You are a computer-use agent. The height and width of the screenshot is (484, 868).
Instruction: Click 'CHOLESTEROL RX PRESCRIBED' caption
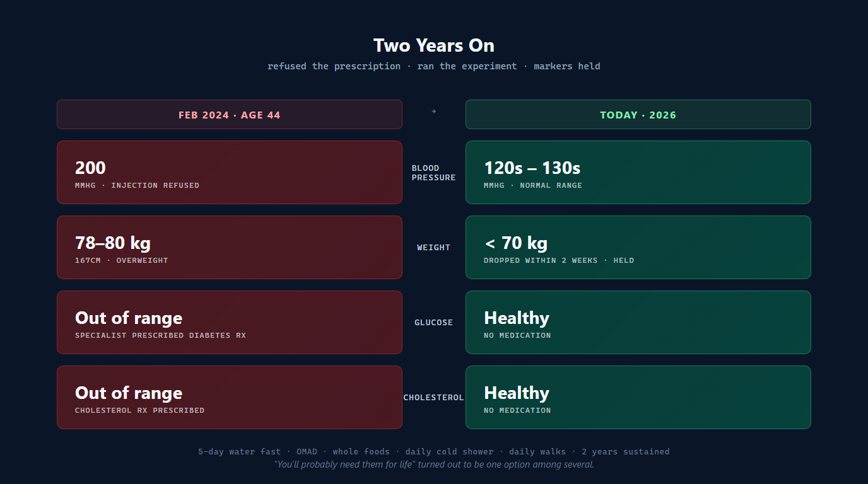click(x=139, y=410)
